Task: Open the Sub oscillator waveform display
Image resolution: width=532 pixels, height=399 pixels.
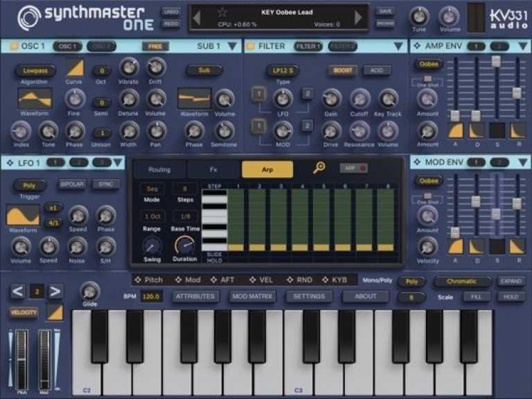Action: click(x=194, y=98)
